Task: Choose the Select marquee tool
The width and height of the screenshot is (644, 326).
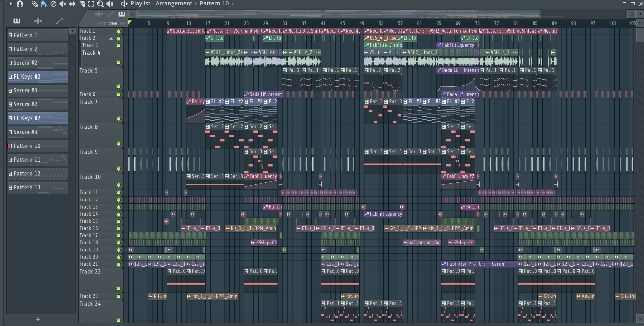Action: click(x=91, y=4)
